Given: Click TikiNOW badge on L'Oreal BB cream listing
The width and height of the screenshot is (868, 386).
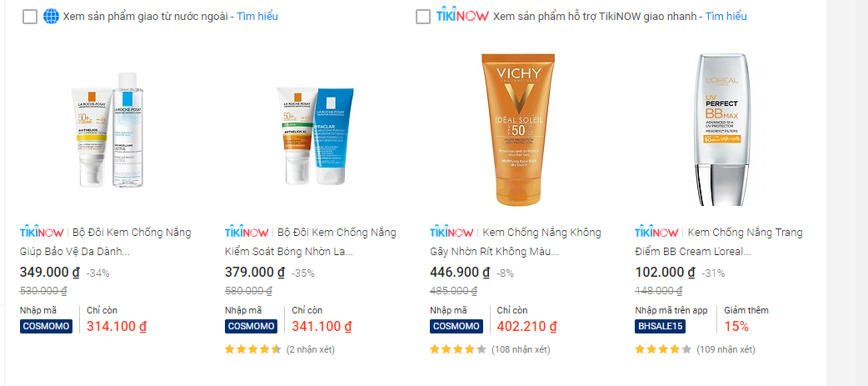Looking at the screenshot, I should (x=656, y=233).
